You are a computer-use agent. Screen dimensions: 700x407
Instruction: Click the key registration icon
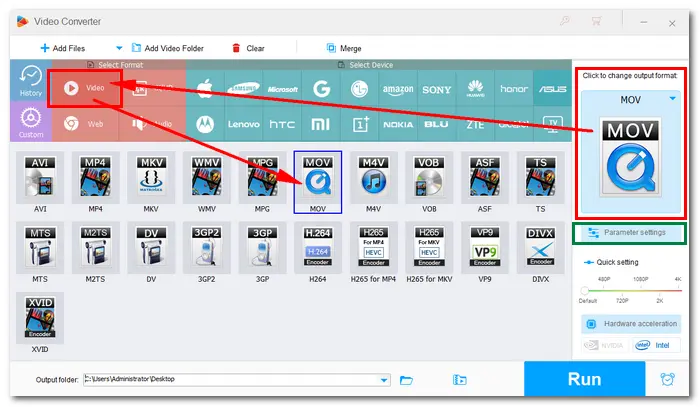565,21
